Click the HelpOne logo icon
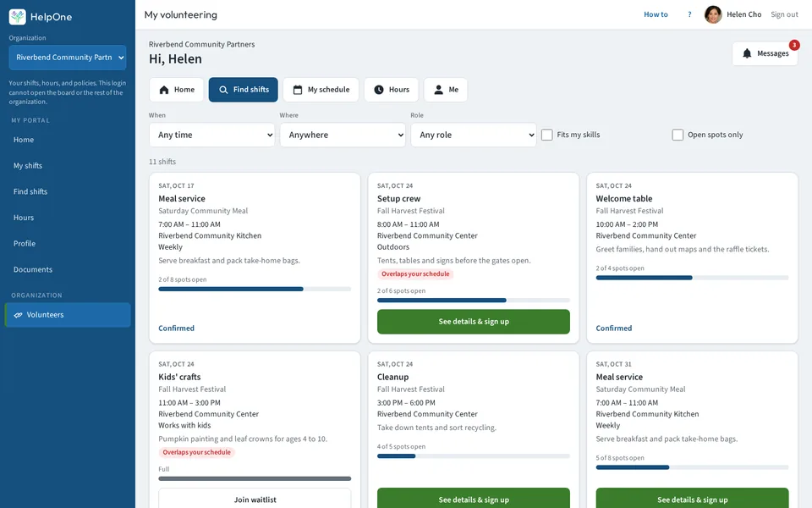The image size is (812, 508). pyautogui.click(x=18, y=17)
